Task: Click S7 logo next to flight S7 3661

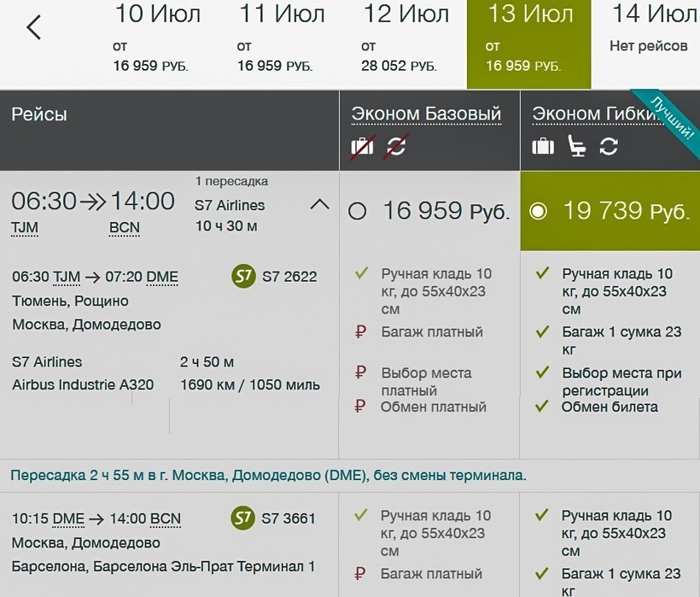Action: click(x=244, y=518)
